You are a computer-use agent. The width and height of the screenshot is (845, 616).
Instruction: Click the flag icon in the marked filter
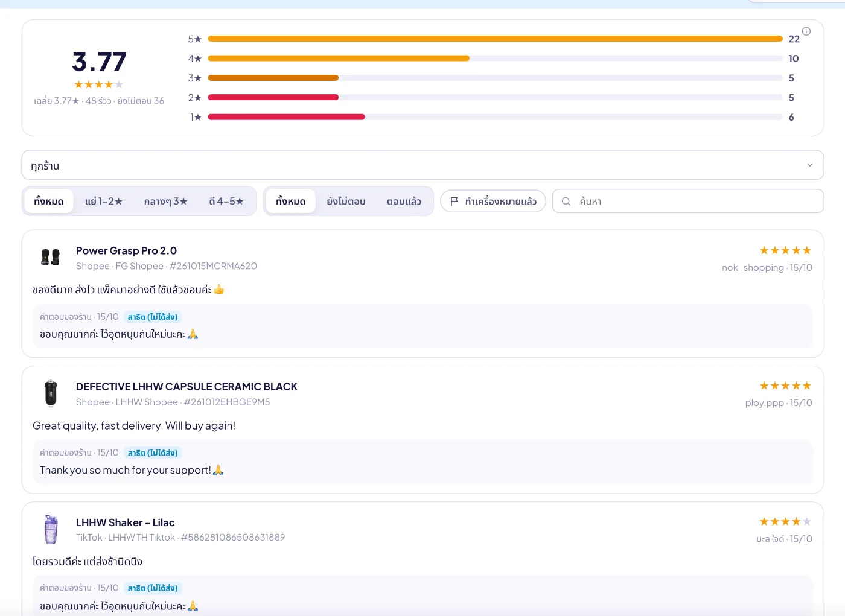[454, 202]
